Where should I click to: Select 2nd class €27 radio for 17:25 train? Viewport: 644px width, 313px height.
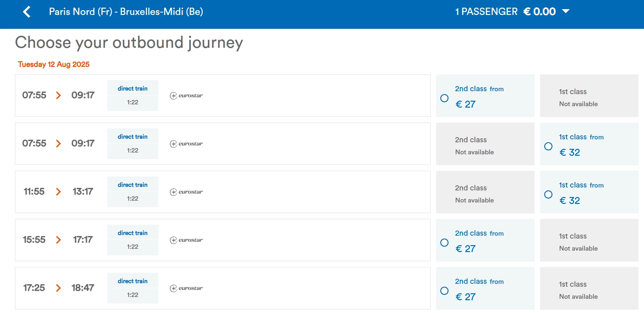(444, 291)
